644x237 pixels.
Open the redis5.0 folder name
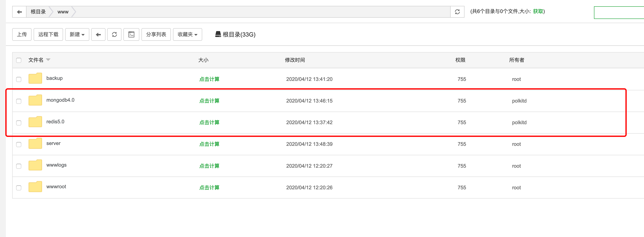pos(55,122)
